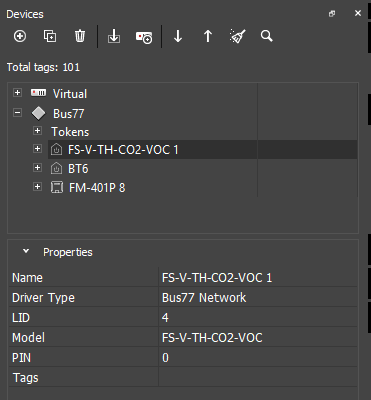Click the Virtual device icon
Image resolution: width=371 pixels, height=400 pixels.
(x=38, y=93)
